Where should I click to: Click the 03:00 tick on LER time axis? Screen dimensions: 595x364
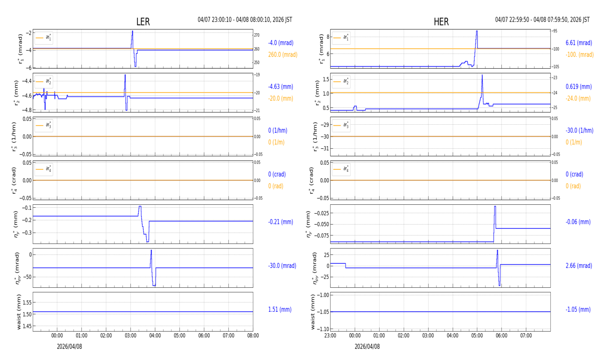(x=131, y=336)
